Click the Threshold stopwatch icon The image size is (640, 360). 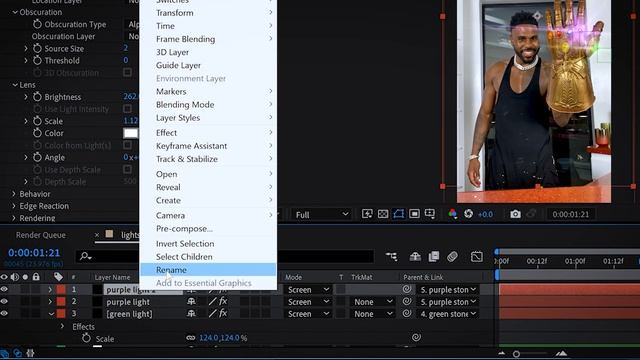coord(37,60)
